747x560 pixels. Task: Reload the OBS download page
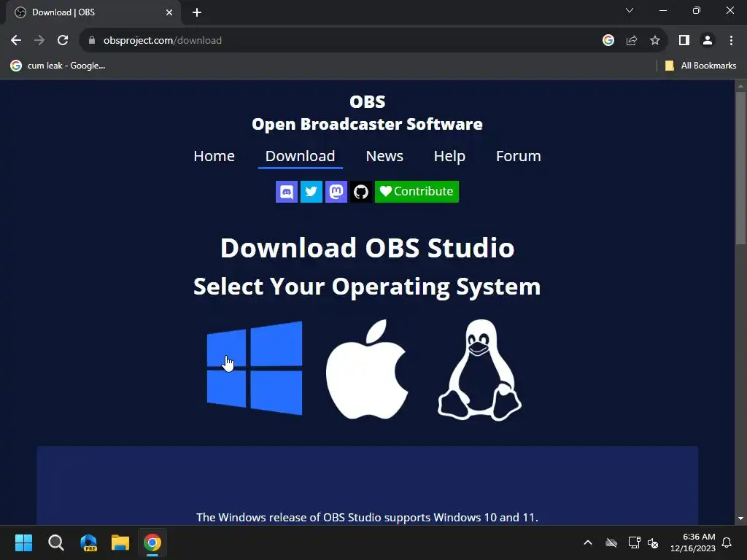click(63, 41)
